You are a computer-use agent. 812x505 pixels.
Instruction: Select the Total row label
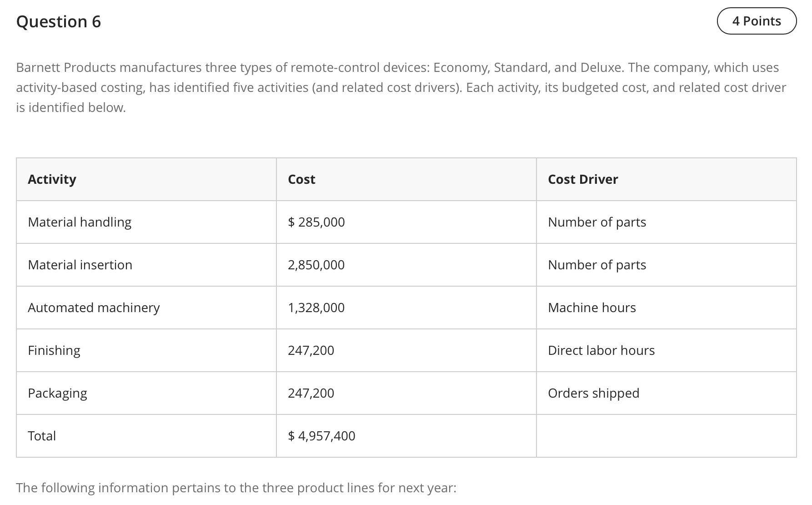tap(146, 436)
